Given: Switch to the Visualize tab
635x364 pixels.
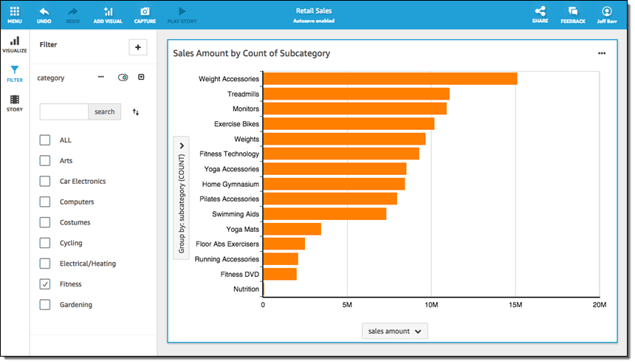Looking at the screenshot, I should click(x=15, y=44).
